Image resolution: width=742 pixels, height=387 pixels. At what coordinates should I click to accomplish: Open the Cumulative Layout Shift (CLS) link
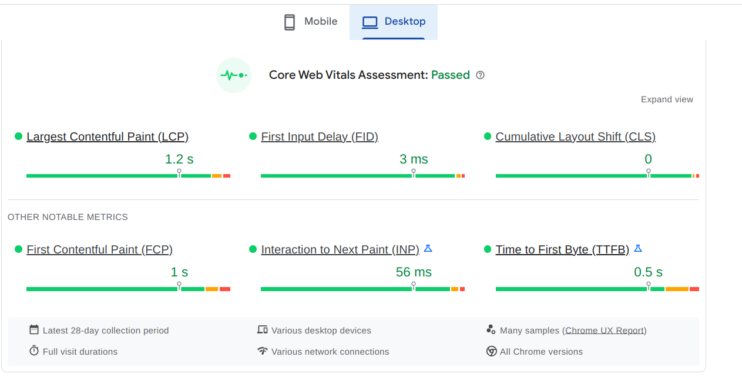tap(575, 137)
